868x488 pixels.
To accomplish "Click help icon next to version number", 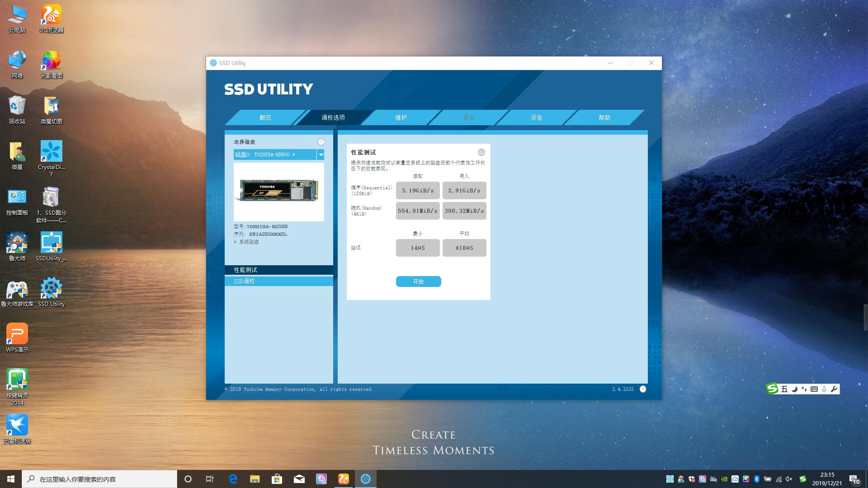I will coord(643,389).
